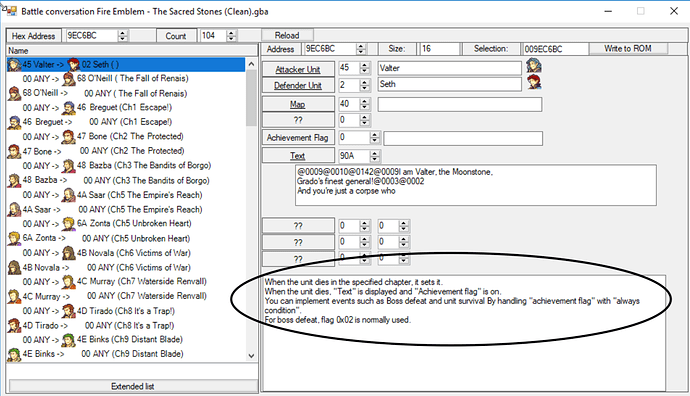Adjust the ?? spinner below Map
Image resolution: width=690 pixels, height=396 pixels.
tap(364, 120)
